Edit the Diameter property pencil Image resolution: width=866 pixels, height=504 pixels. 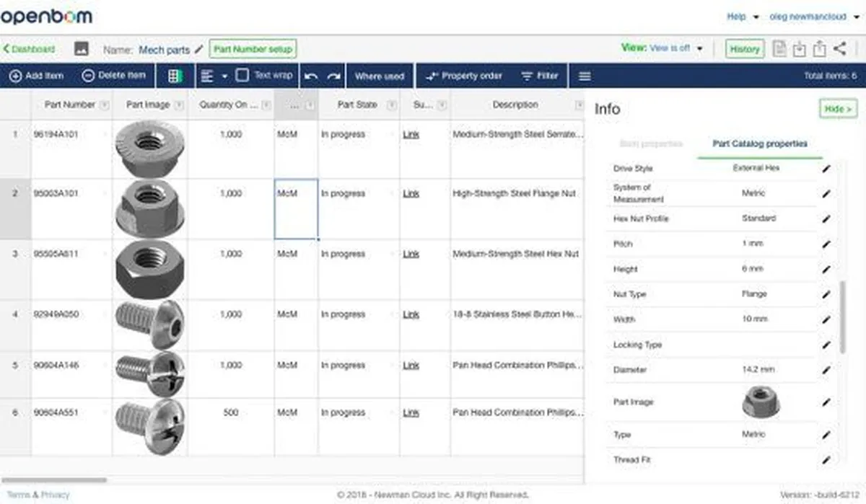[x=826, y=370]
